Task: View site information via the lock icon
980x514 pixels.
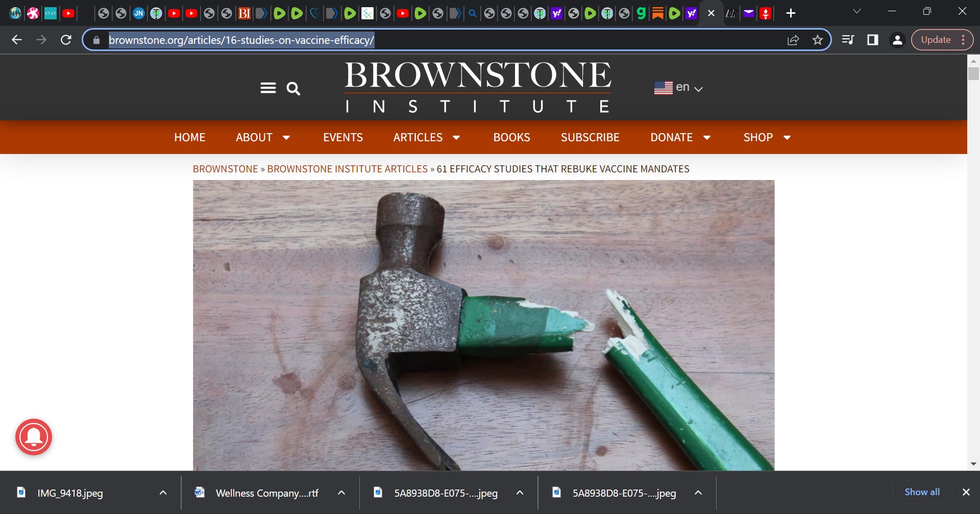Action: 96,40
